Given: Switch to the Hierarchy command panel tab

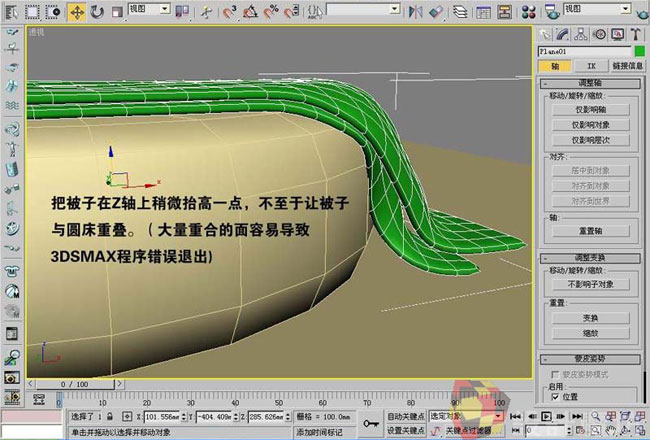Looking at the screenshot, I should 581,34.
